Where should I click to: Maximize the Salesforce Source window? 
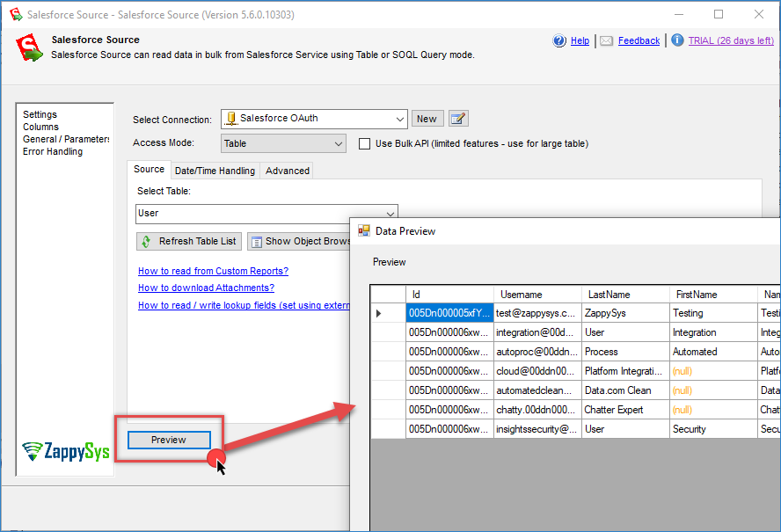[719, 14]
